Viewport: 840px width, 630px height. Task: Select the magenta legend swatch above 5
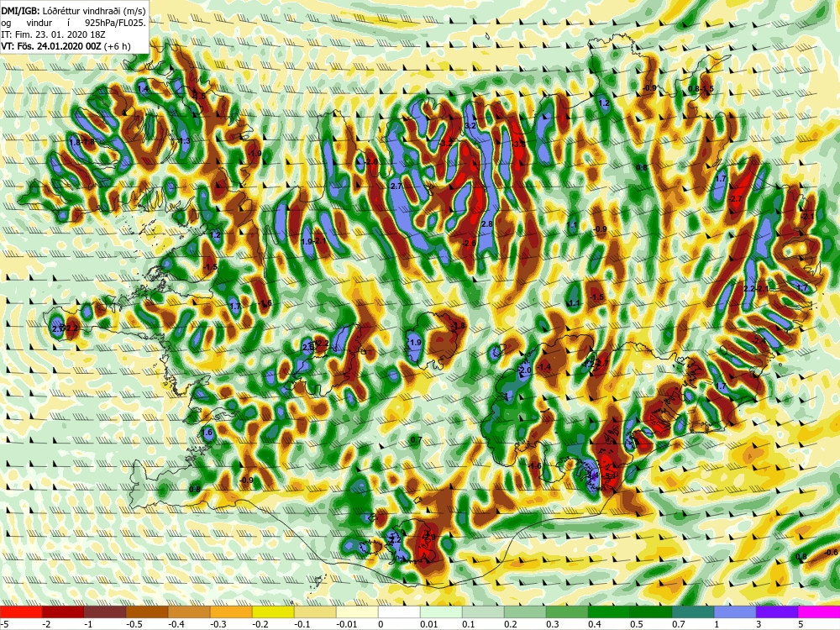coord(819,612)
